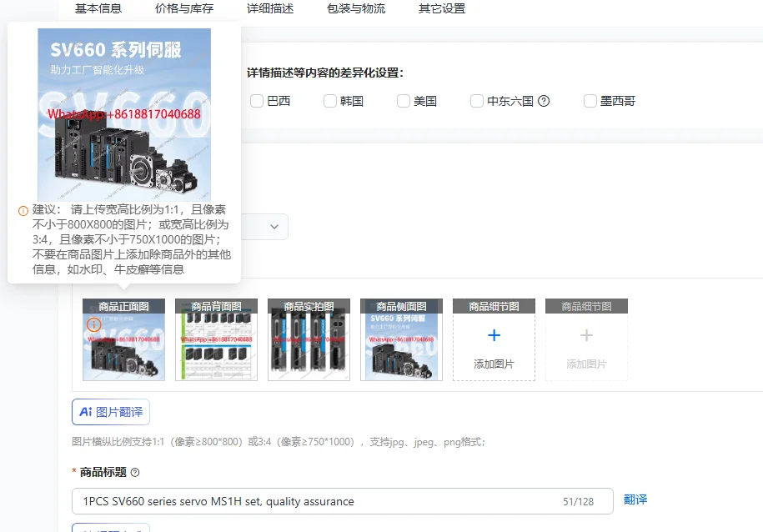
Task: Select the 墨西哥 checkbox
Action: coord(590,101)
